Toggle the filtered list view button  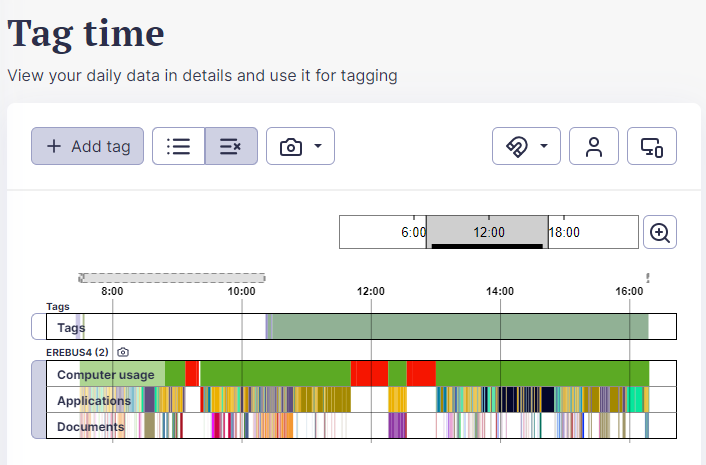[x=231, y=146]
